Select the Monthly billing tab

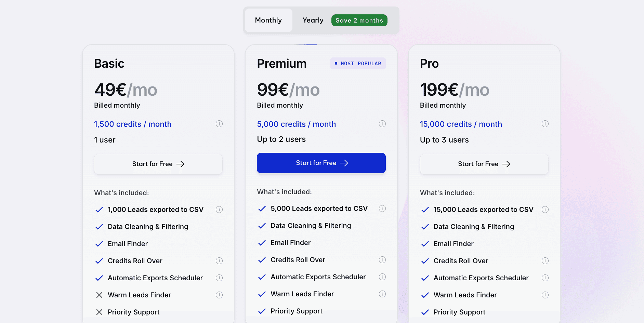pyautogui.click(x=268, y=20)
